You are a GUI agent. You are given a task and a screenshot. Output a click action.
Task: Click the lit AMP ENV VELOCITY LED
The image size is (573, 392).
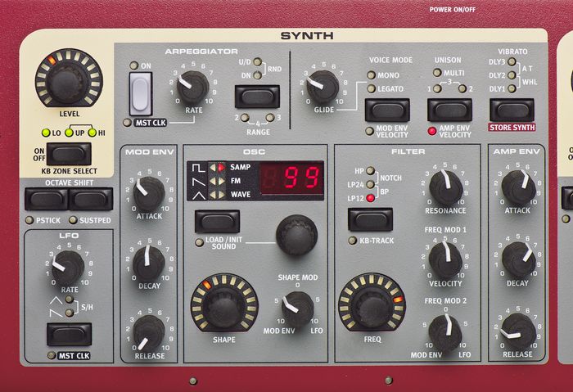(432, 131)
